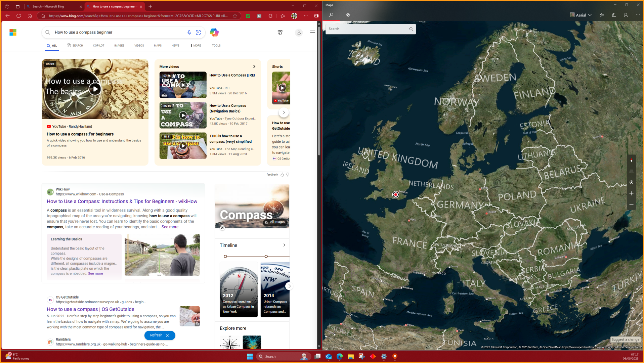Open the Edge Extensions puzzle icon
644x363 pixels.
270,16
